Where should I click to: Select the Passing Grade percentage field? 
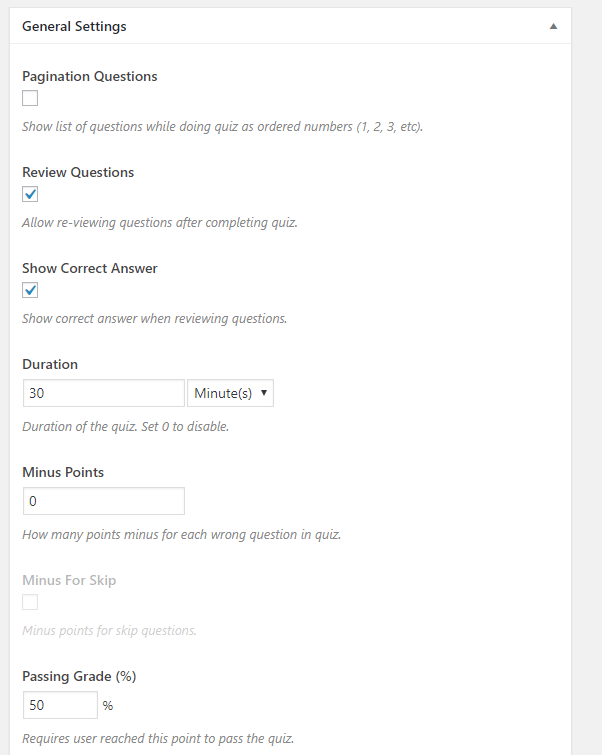point(60,705)
